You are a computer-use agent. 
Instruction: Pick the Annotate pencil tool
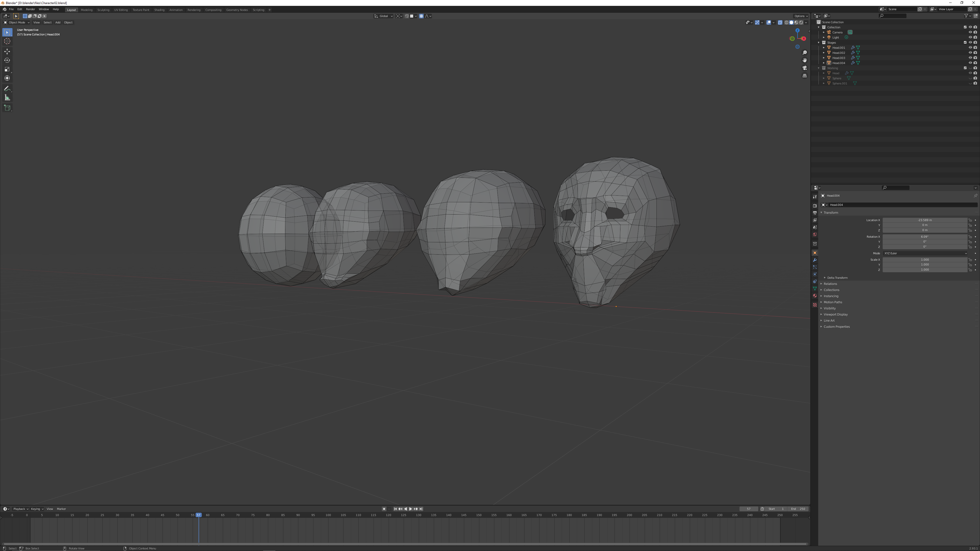point(7,89)
